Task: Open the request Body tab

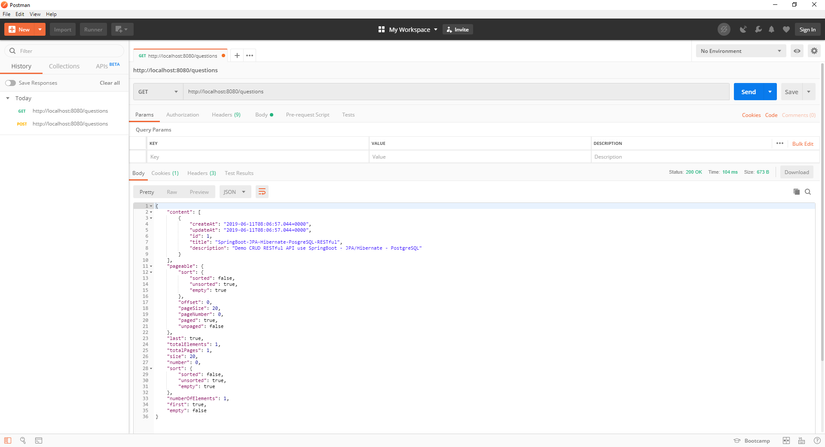Action: pyautogui.click(x=264, y=115)
